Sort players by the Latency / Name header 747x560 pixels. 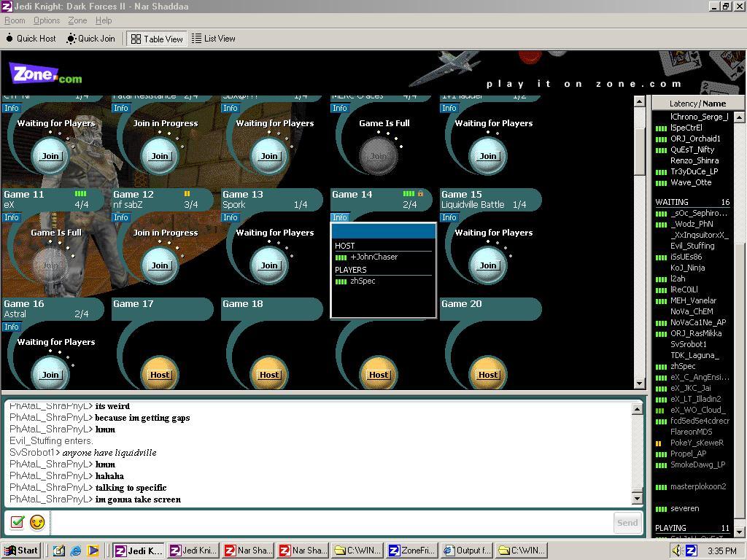tap(697, 104)
